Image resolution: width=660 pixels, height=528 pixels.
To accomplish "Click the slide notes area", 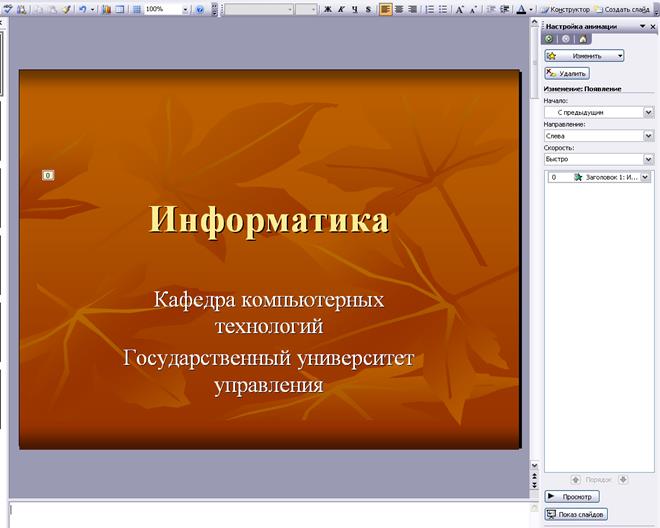I will 269,515.
